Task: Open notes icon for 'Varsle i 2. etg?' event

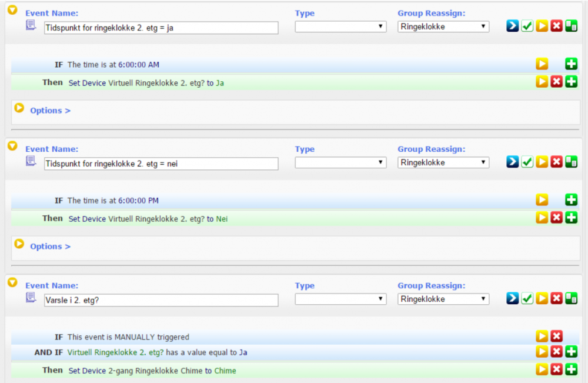Action: pyautogui.click(x=31, y=298)
